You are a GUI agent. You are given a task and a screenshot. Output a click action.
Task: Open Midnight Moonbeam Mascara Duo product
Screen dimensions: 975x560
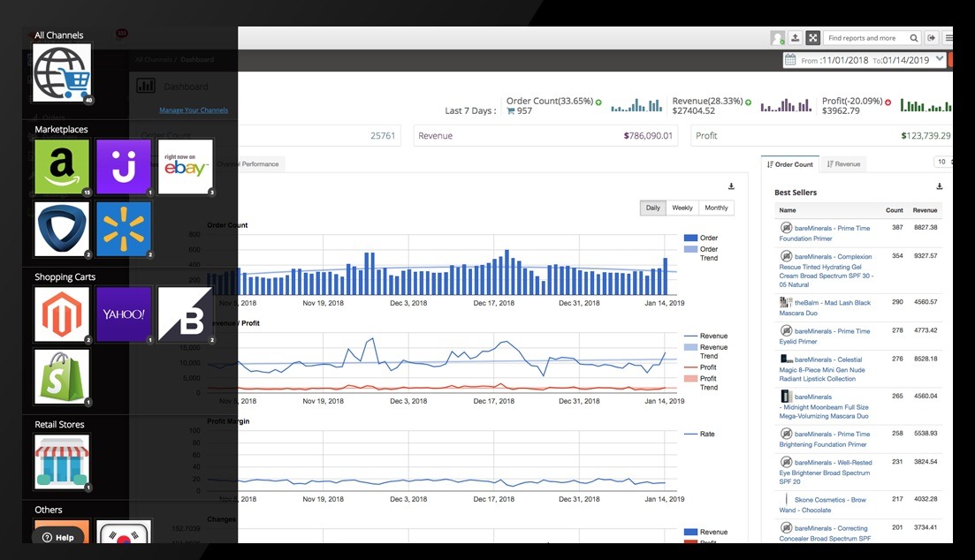[x=824, y=406]
